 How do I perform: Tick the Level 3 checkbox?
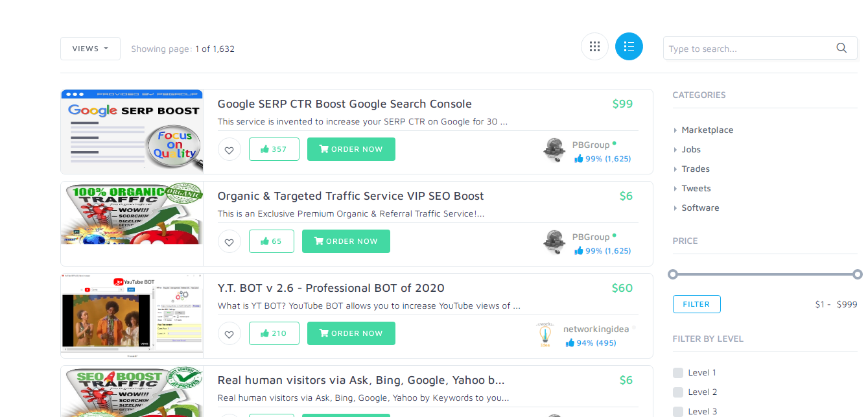coord(678,412)
